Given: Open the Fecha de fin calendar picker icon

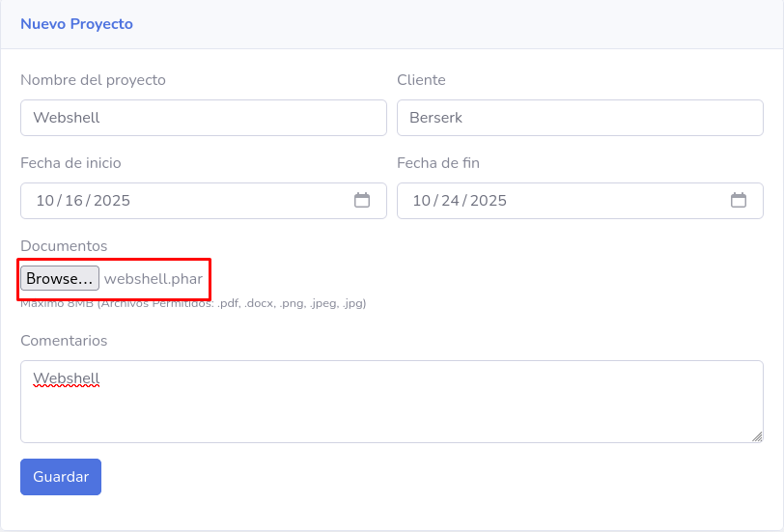Looking at the screenshot, I should [x=739, y=201].
